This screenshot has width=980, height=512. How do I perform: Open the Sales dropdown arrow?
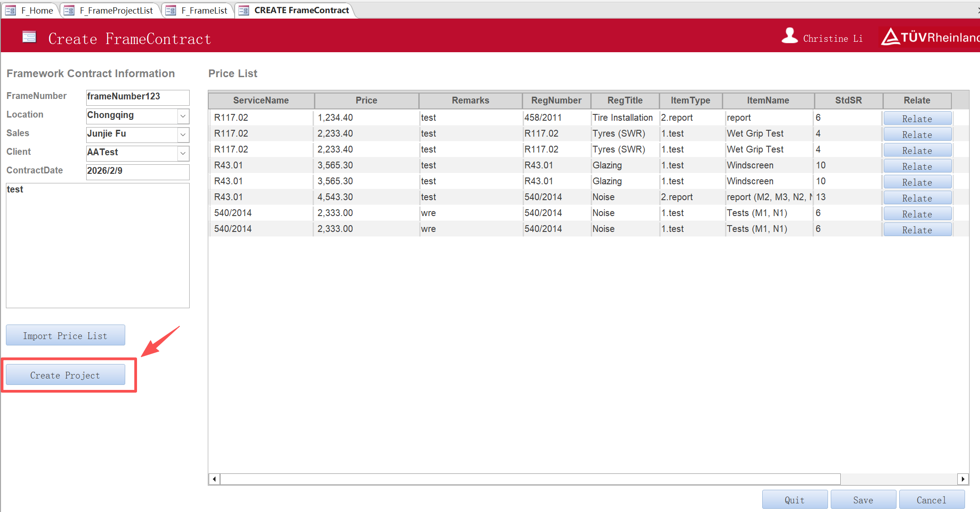coord(183,135)
